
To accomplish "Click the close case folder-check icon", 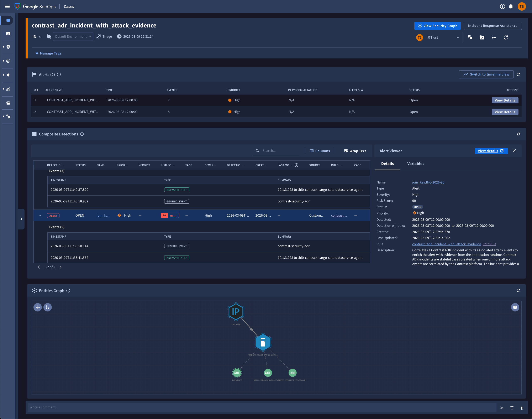I will tap(482, 37).
